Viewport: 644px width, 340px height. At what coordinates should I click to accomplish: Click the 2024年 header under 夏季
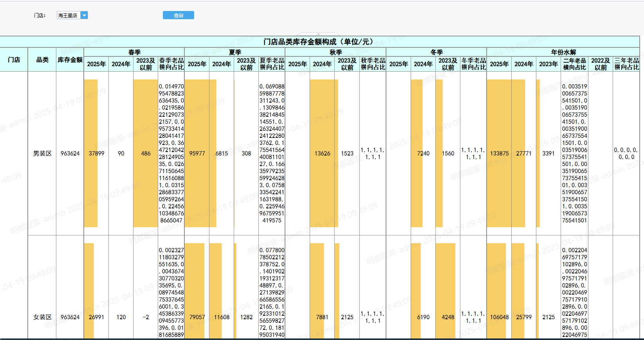(222, 64)
